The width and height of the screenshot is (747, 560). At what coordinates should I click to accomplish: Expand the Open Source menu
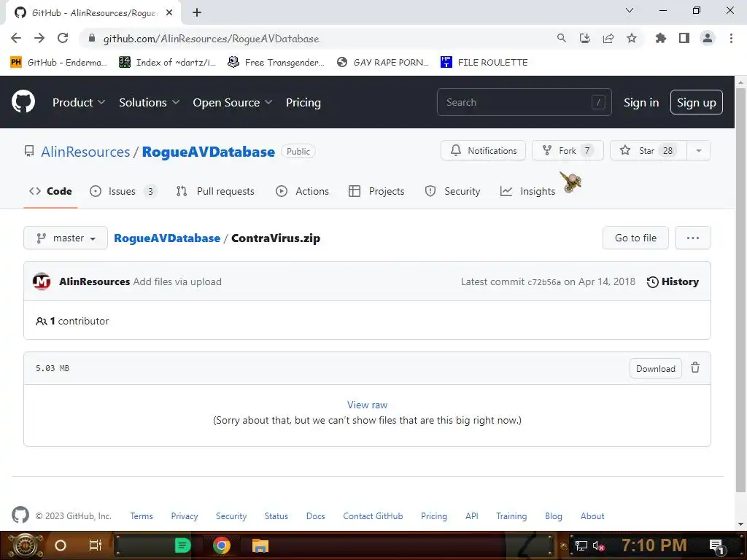coord(233,102)
